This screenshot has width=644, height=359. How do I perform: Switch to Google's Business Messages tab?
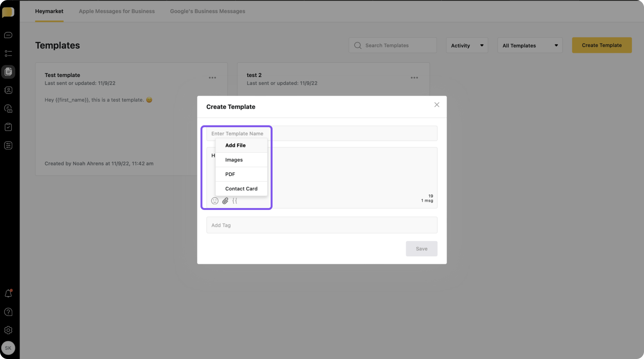pos(207,11)
